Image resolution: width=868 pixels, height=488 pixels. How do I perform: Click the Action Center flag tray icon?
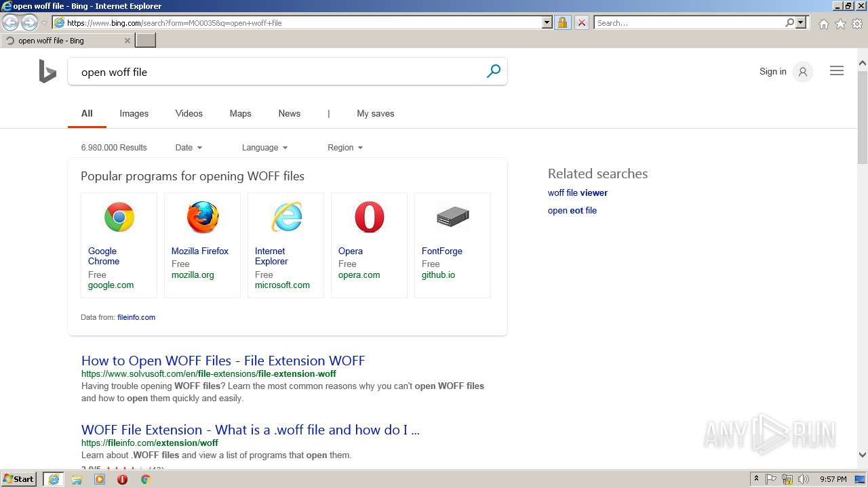(x=771, y=479)
